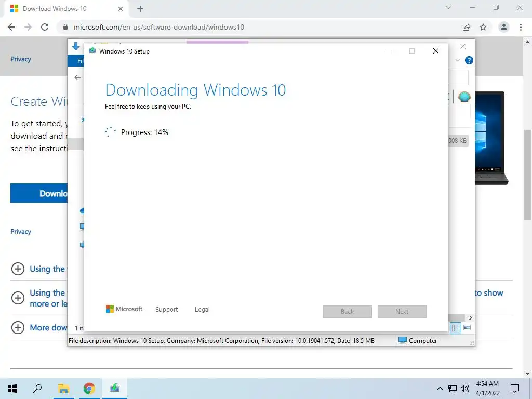The height and width of the screenshot is (399, 532).
Task: Expand the More downloads section
Action: (x=18, y=327)
